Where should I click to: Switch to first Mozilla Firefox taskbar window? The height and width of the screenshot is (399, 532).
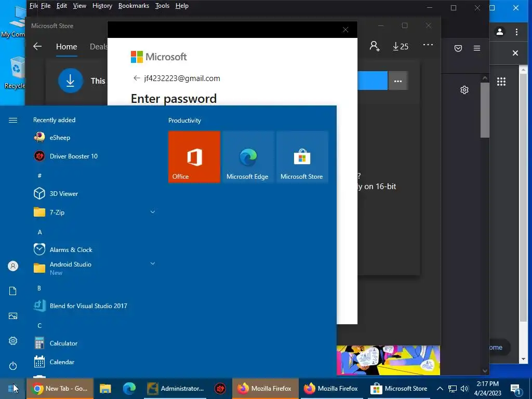(x=265, y=389)
